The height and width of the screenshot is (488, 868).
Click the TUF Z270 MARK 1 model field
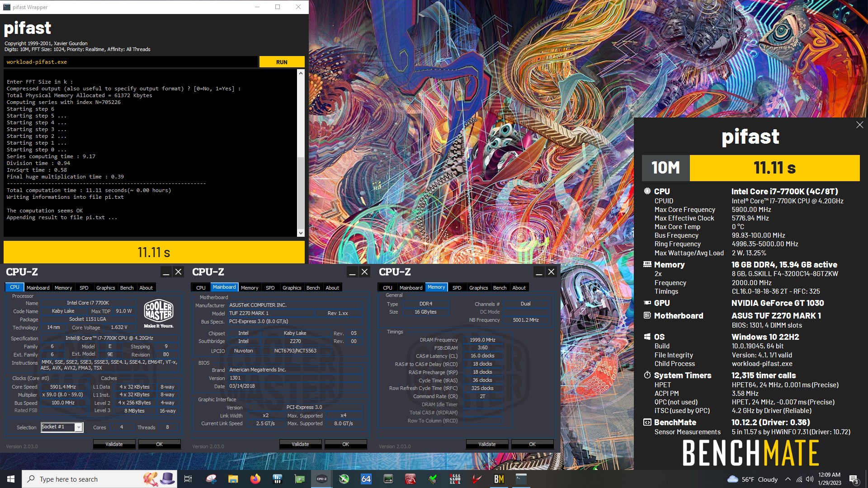click(x=270, y=313)
